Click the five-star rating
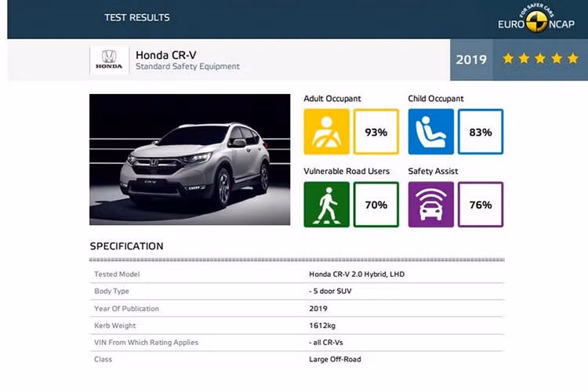Viewport: 588px width, 392px height. pyautogui.click(x=540, y=59)
